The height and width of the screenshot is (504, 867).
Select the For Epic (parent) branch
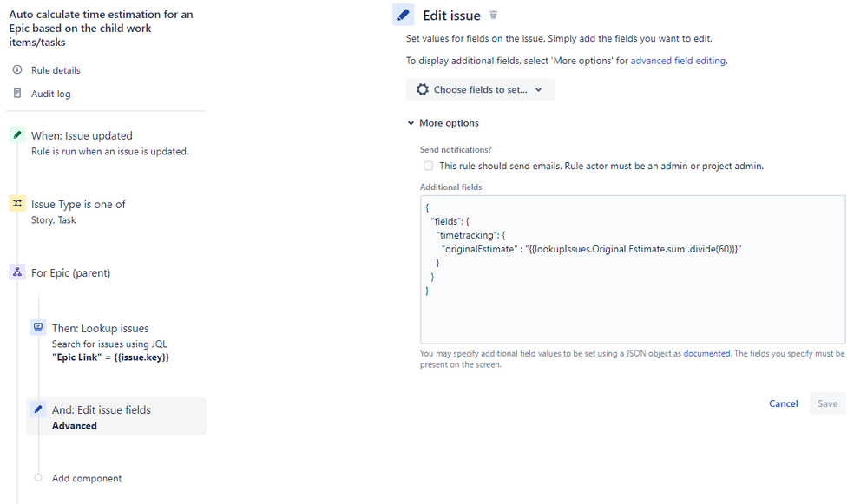click(x=71, y=272)
